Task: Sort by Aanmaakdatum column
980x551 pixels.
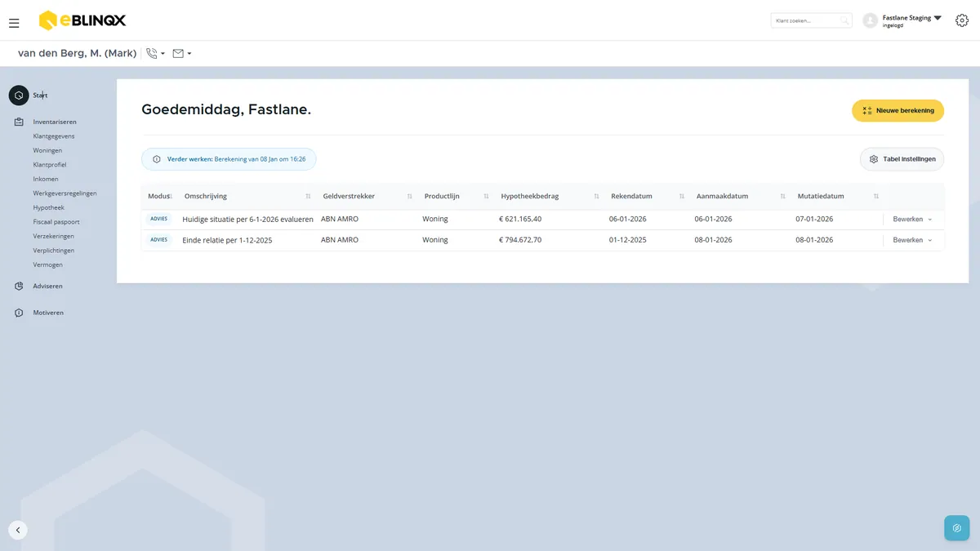Action: coord(782,197)
